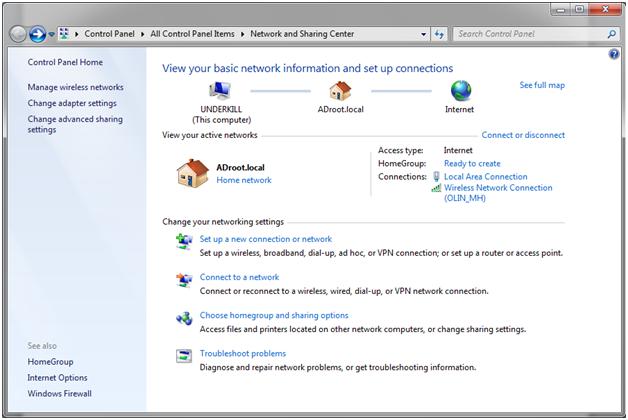628x420 pixels.
Task: Click the large house icon under active networks
Action: pos(192,173)
